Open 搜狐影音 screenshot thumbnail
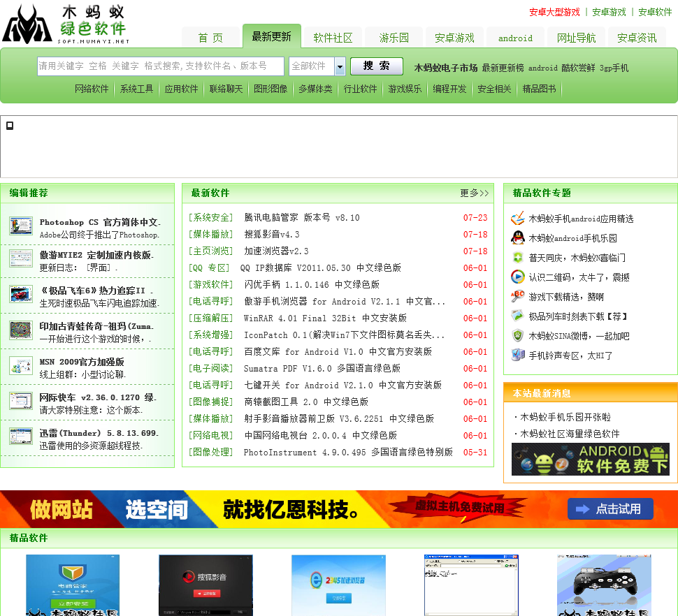Image resolution: width=678 pixels, height=616 pixels. (205, 585)
